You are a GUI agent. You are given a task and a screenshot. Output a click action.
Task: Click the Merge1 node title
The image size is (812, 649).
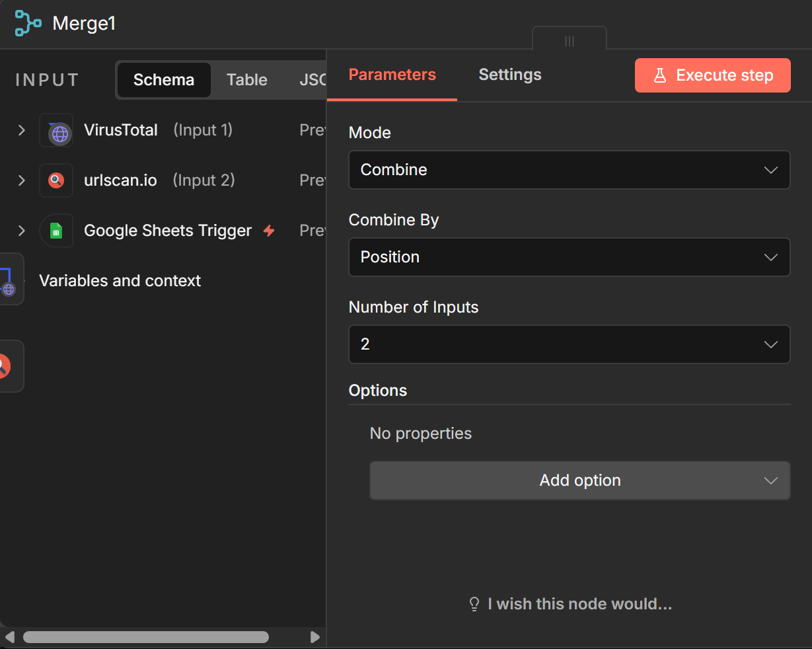coord(84,23)
